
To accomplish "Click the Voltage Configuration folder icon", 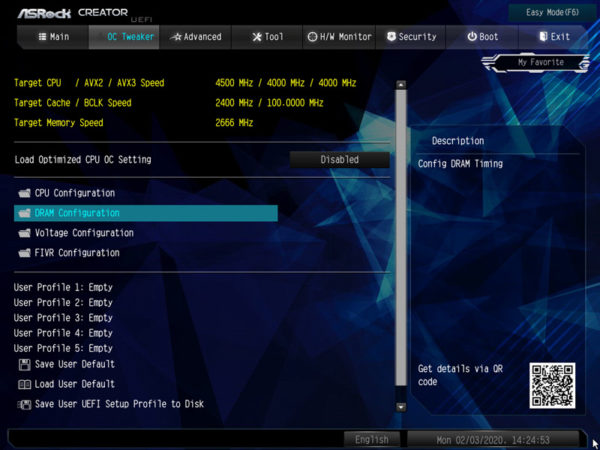I will [x=24, y=233].
